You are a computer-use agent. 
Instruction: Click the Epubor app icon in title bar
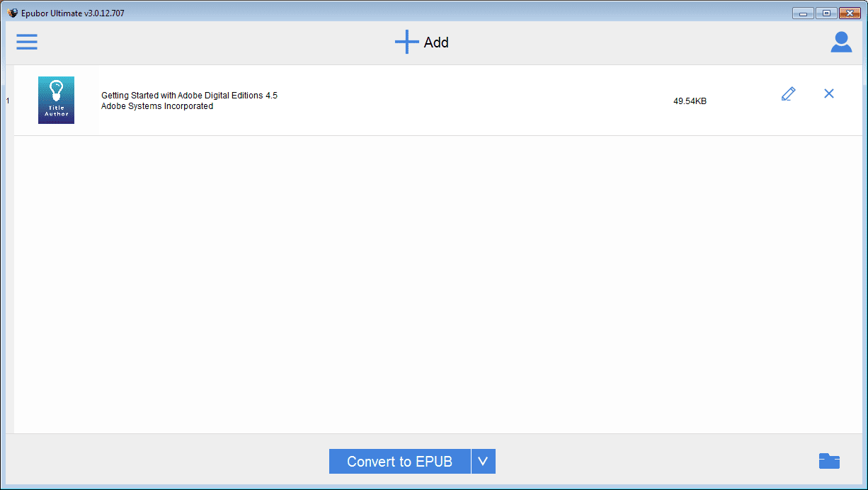tap(13, 13)
